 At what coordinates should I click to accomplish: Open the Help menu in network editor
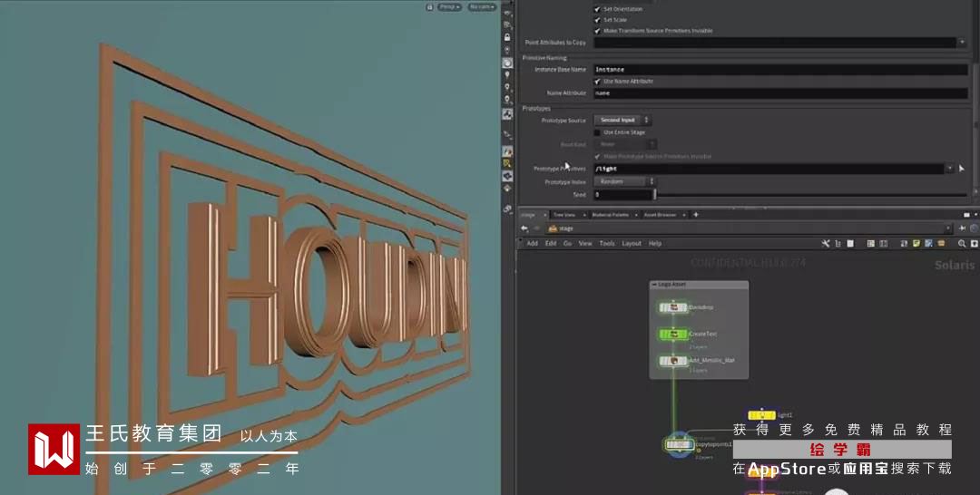click(x=654, y=244)
